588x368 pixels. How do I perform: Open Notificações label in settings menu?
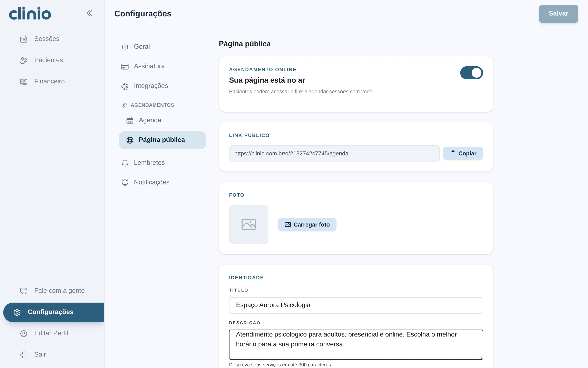click(152, 182)
